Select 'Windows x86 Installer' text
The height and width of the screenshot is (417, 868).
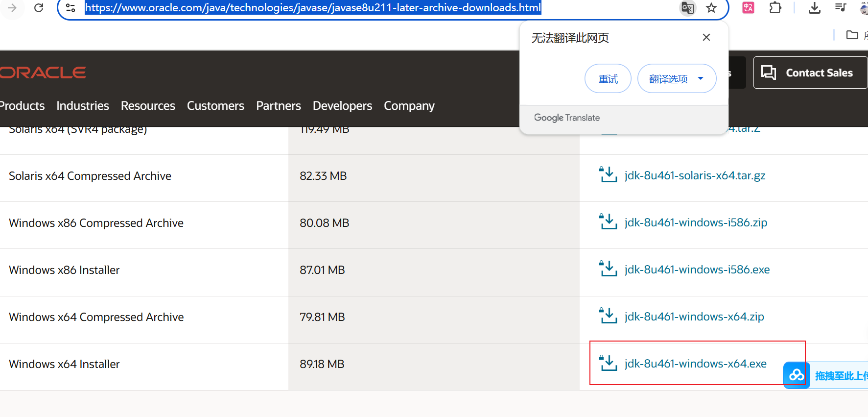[x=64, y=270]
